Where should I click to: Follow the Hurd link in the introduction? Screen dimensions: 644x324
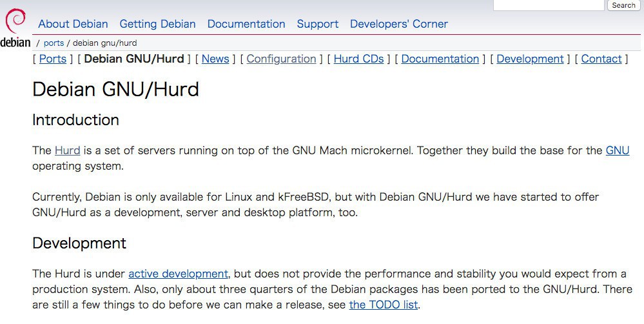pos(67,150)
